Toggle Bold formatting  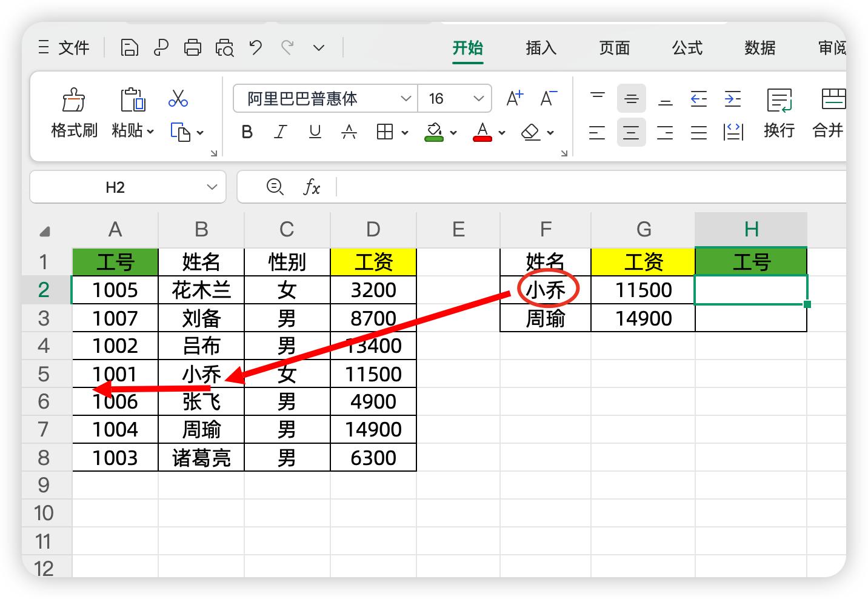tap(247, 132)
